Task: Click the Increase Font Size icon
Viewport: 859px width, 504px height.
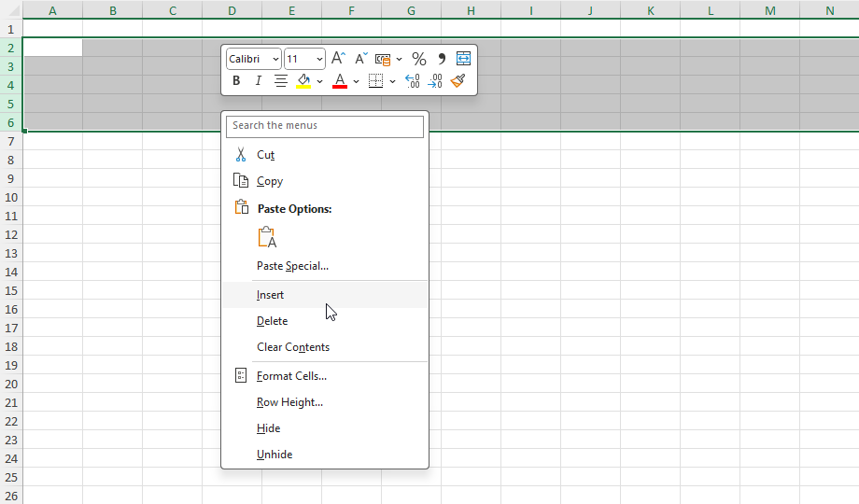Action: tap(339, 58)
